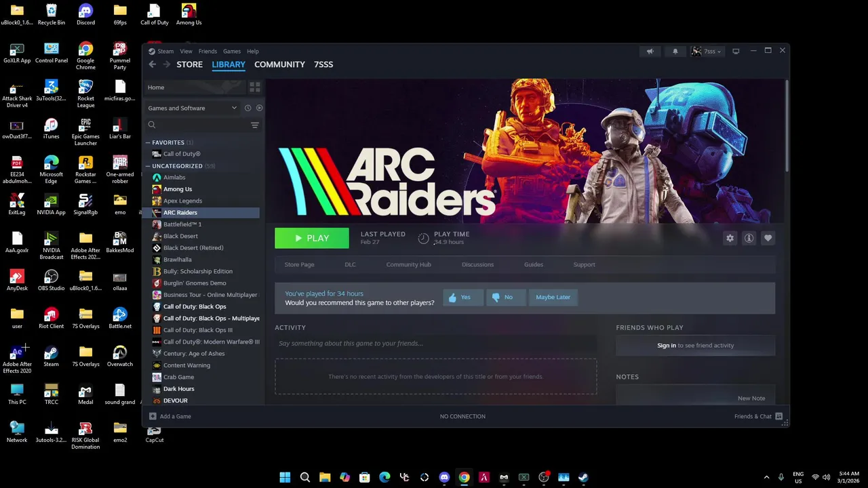Open ARC Raiders Store Page link
868x488 pixels.
(299, 264)
